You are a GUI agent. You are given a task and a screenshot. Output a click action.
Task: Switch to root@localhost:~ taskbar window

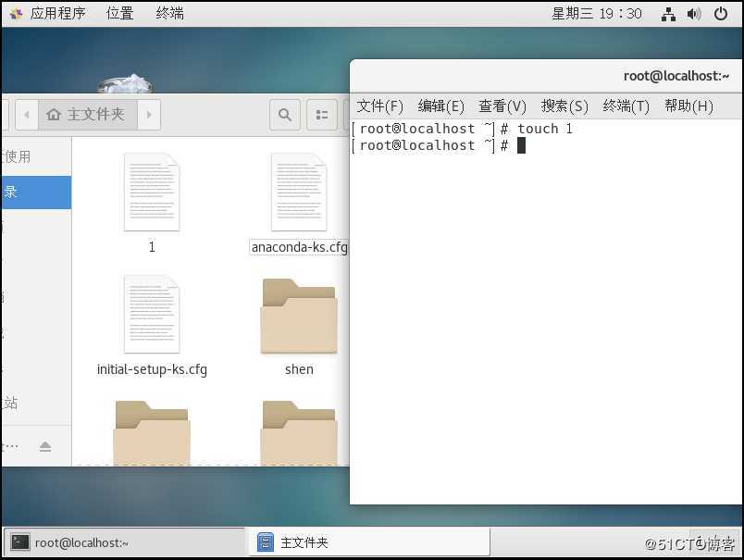(x=125, y=542)
